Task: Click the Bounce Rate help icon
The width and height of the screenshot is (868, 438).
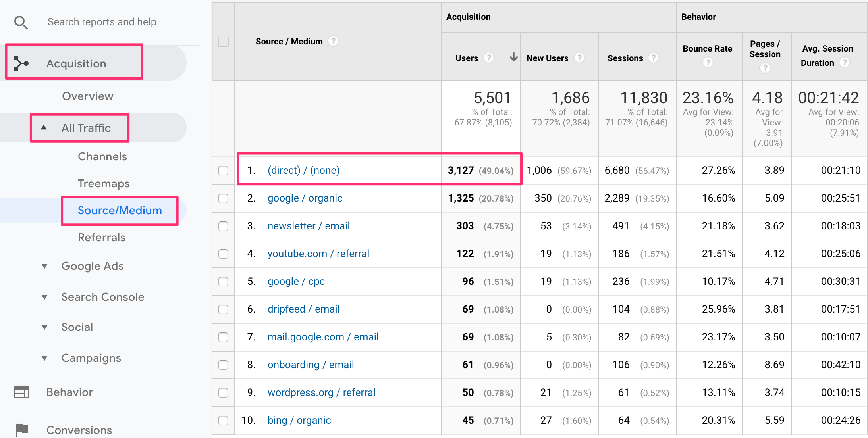Action: [708, 63]
